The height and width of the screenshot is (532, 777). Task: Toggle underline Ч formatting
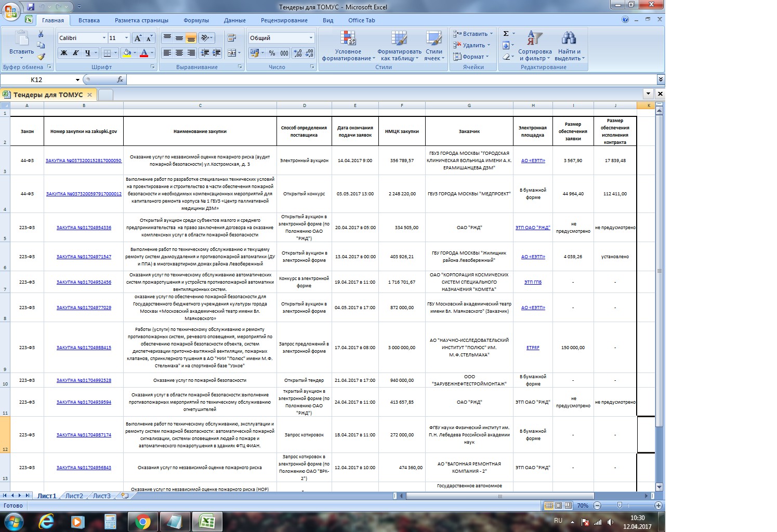pos(88,53)
